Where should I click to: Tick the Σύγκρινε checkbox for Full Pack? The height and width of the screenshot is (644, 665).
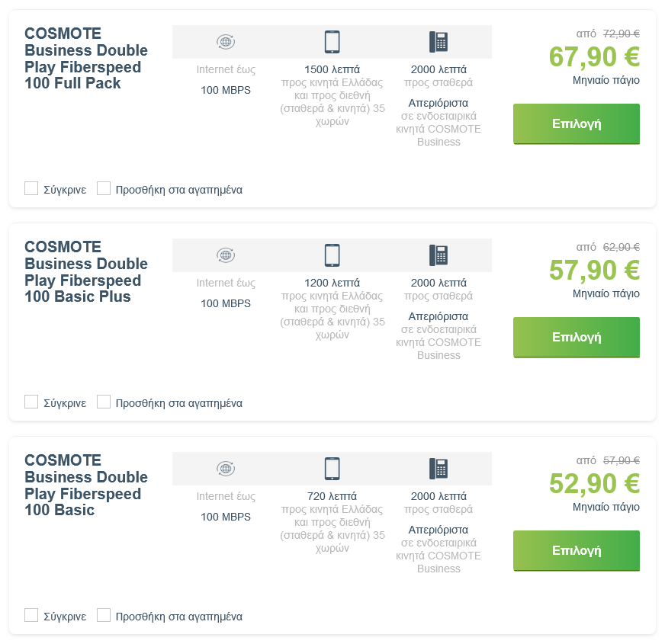click(x=31, y=189)
